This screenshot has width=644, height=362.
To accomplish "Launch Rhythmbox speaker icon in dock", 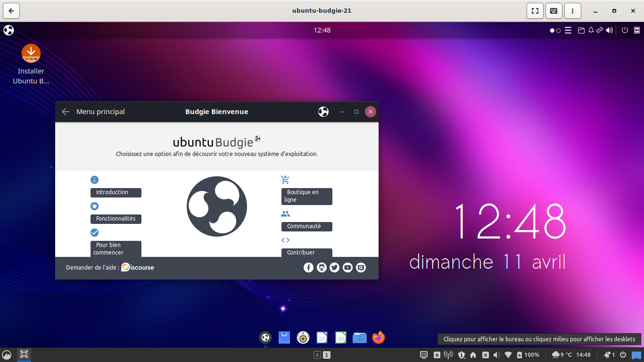I will 303,337.
